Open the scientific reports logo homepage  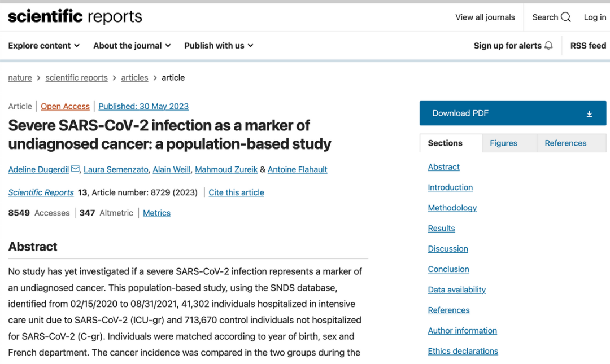(75, 17)
